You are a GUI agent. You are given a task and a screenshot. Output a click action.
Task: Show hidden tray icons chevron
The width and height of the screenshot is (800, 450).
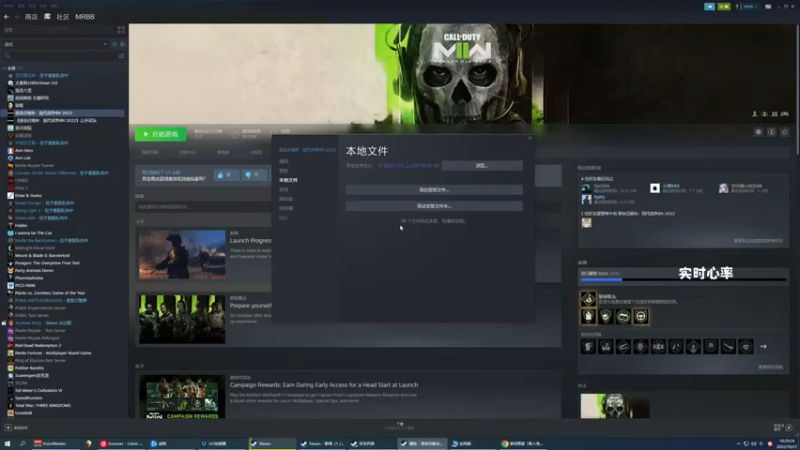point(738,444)
